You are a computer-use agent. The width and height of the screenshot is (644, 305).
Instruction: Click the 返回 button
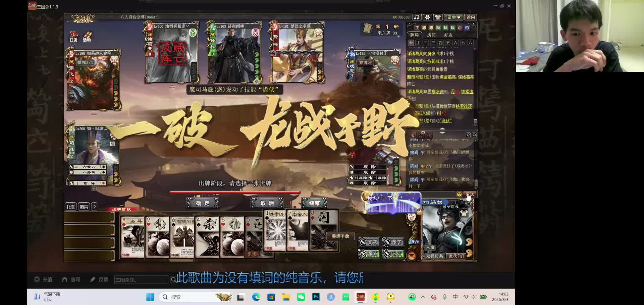click(x=471, y=17)
